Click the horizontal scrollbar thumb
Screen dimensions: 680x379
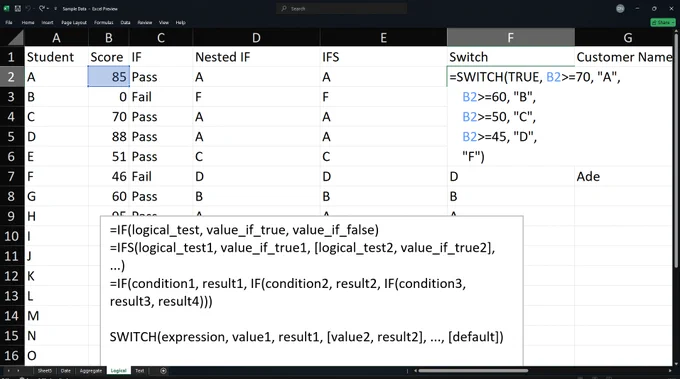[x=473, y=371]
